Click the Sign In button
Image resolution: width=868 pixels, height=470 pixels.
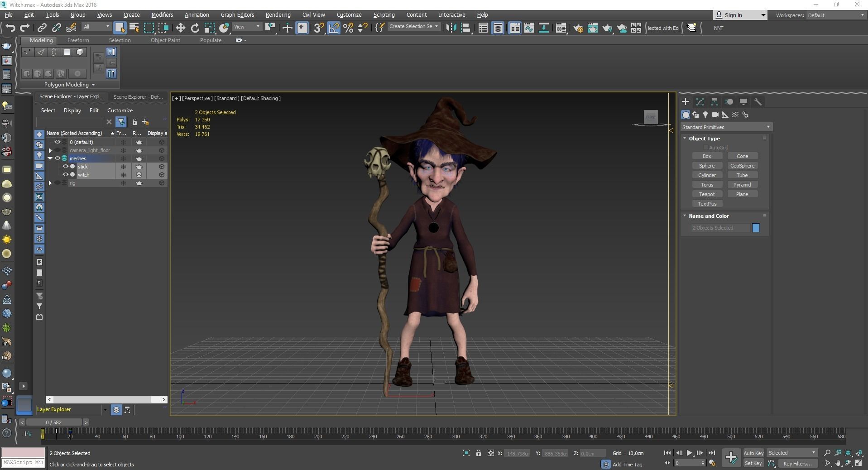pos(740,15)
